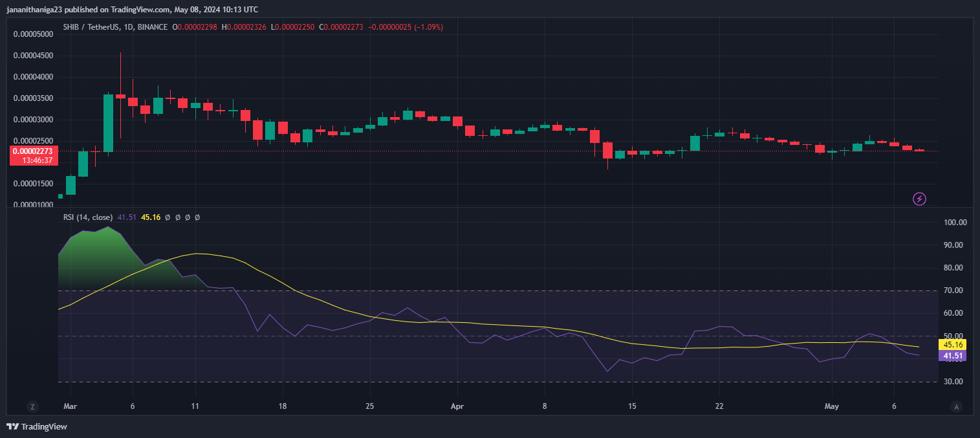Click the Apr date axis label
980x438 pixels.
(x=457, y=406)
